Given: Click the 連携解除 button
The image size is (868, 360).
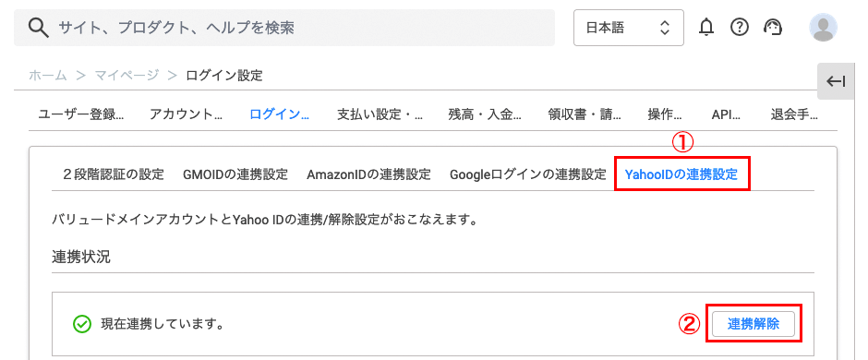Looking at the screenshot, I should point(753,325).
